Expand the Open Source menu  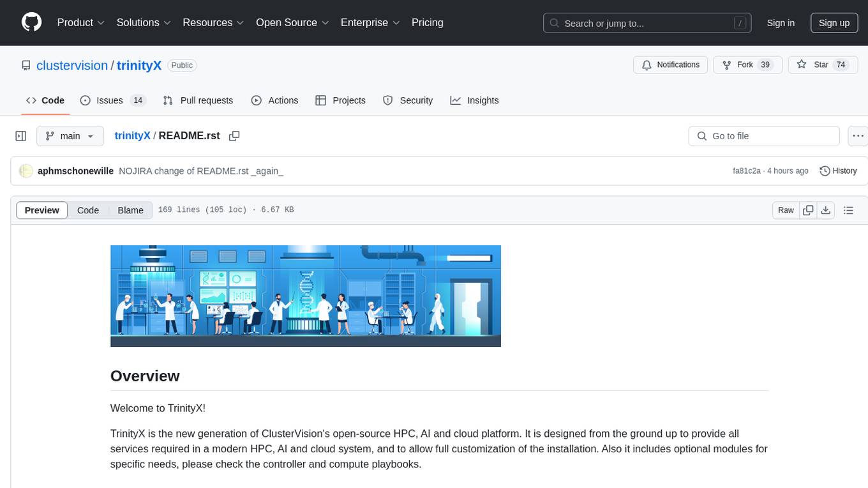[292, 22]
